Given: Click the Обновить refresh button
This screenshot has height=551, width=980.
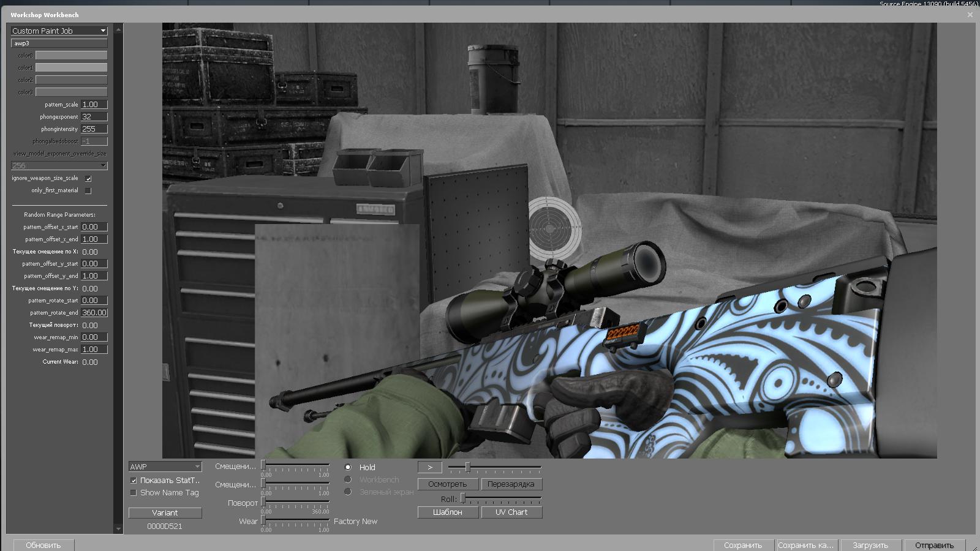Looking at the screenshot, I should click(x=43, y=545).
